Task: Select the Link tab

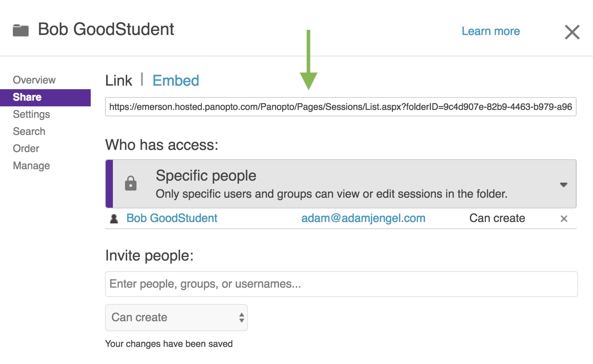Action: coord(119,81)
